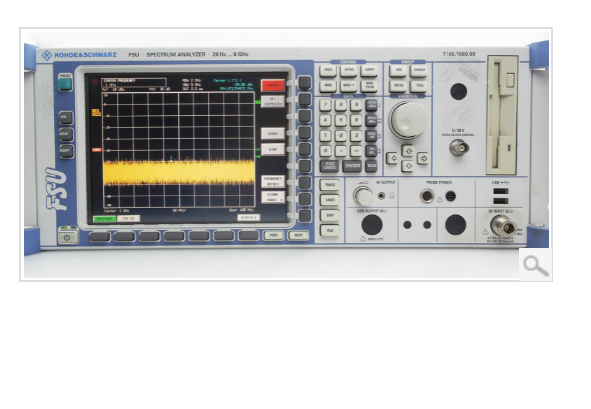Click the number 7 key
The image size is (591, 409).
(x=325, y=105)
